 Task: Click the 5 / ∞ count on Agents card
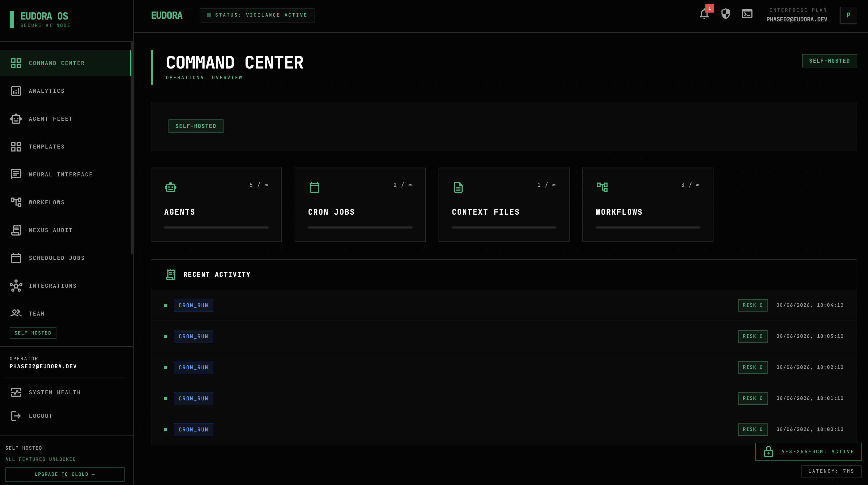(259, 185)
